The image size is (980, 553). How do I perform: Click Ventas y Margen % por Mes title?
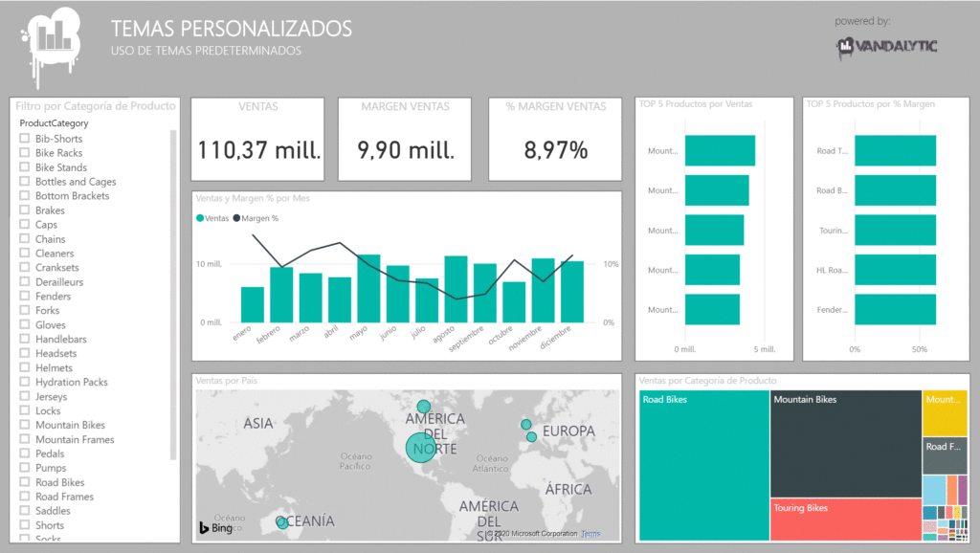[253, 198]
